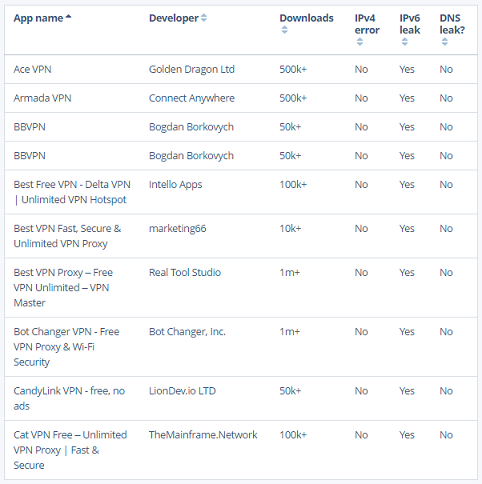This screenshot has height=484, width=482.
Task: Click Bot Changer VPN app name
Action: [66, 347]
